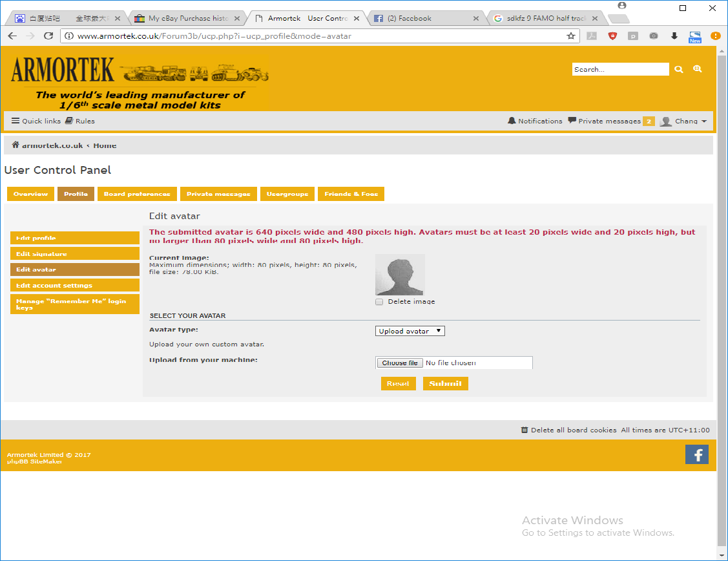Open the Friends & Foes tab

[x=351, y=194]
